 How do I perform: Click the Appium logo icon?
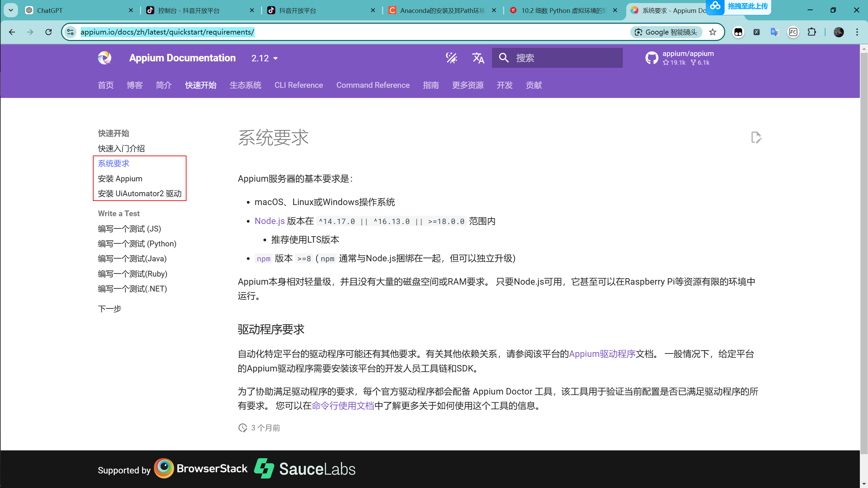coord(104,58)
